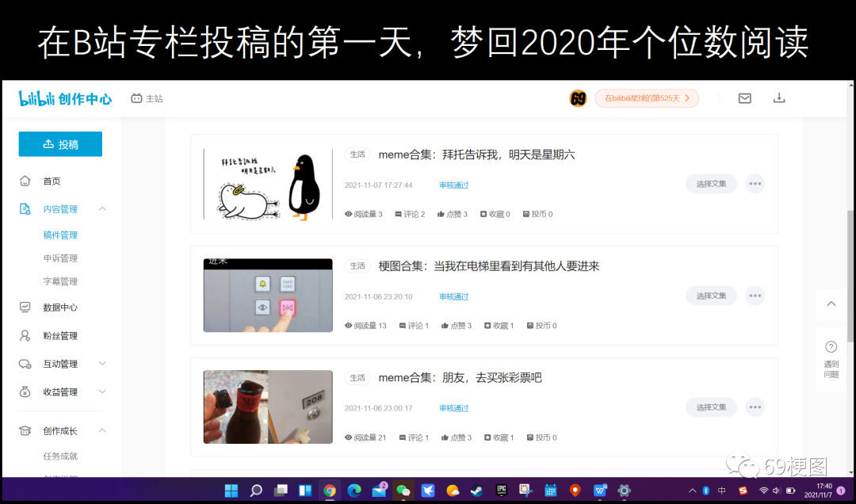Click 阅读量 21 on the 彩票 article
Image resolution: width=856 pixels, height=504 pixels.
coord(365,437)
